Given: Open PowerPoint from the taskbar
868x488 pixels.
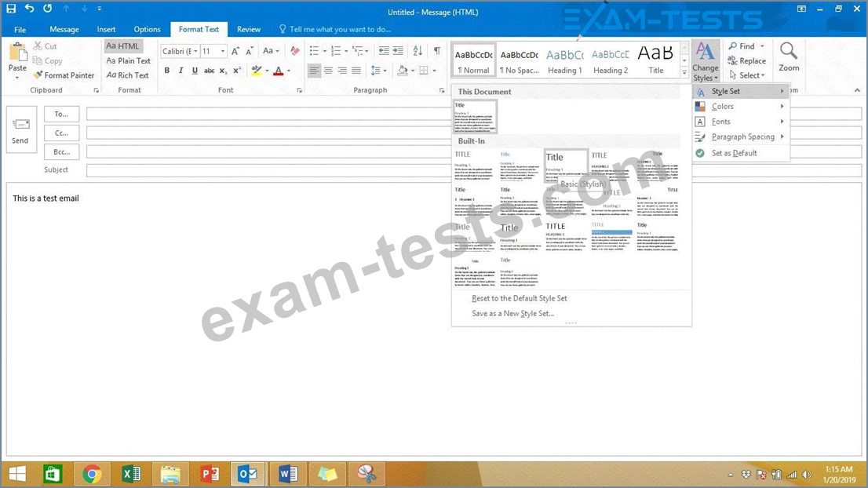Looking at the screenshot, I should pos(210,474).
